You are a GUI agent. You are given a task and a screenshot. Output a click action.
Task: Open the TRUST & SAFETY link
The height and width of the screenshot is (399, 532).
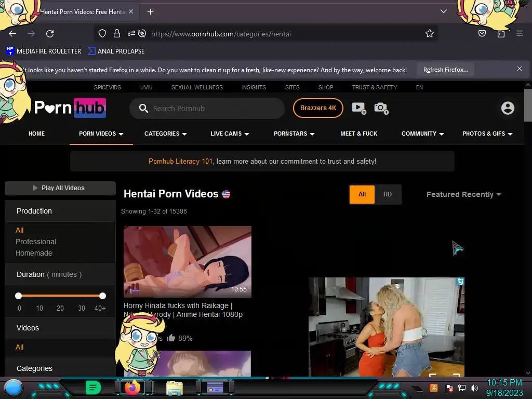375,87
